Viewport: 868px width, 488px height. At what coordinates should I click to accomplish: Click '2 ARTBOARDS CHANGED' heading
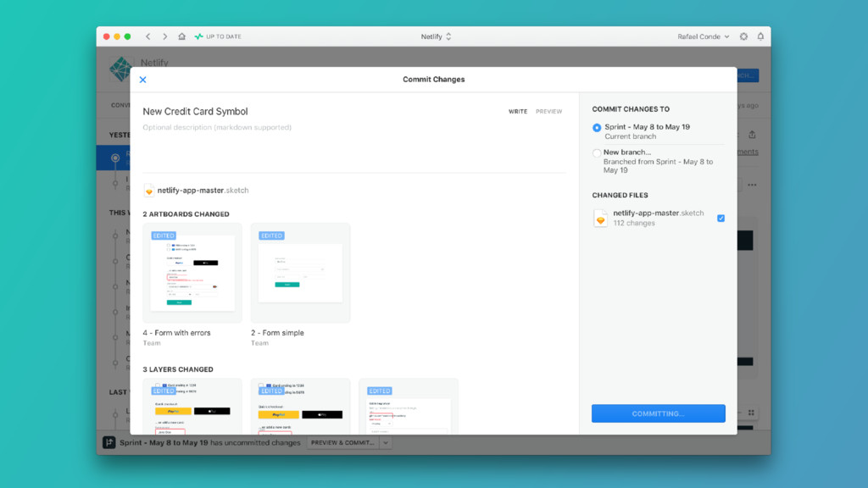(x=186, y=214)
